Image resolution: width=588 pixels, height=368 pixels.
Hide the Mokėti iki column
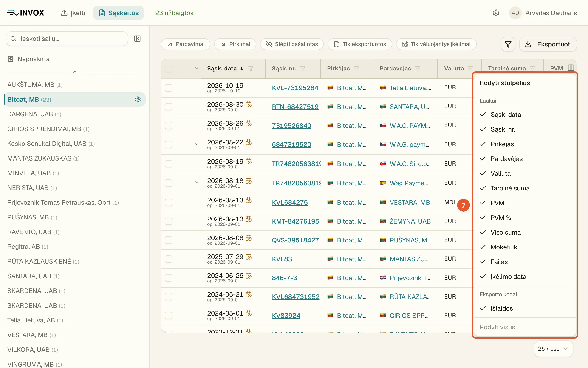525,247
